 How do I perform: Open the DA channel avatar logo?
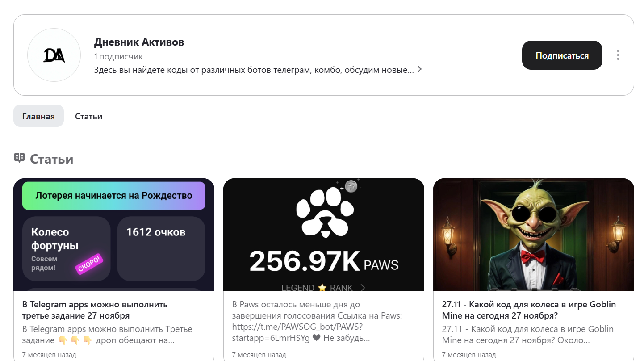(54, 55)
